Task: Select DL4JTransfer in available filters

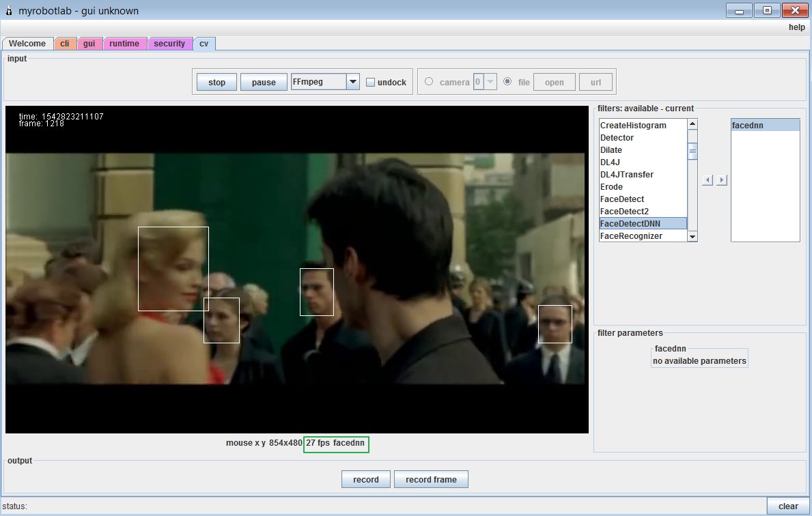Action: (x=643, y=175)
